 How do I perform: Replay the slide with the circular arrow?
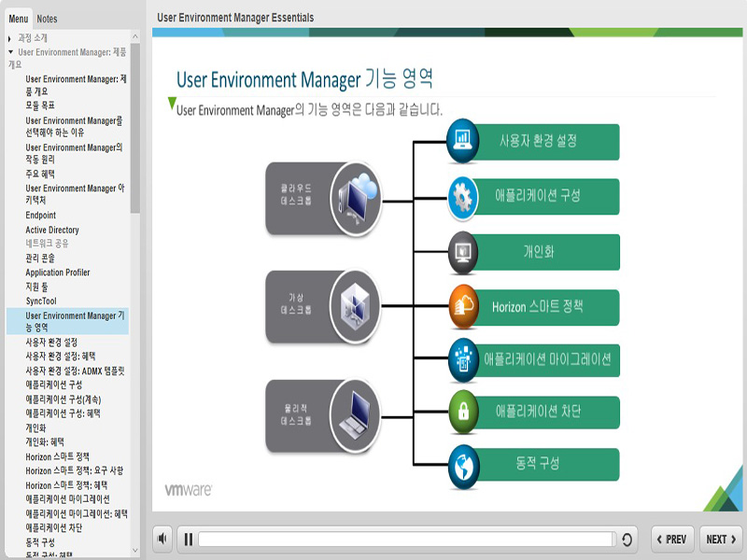click(x=627, y=539)
